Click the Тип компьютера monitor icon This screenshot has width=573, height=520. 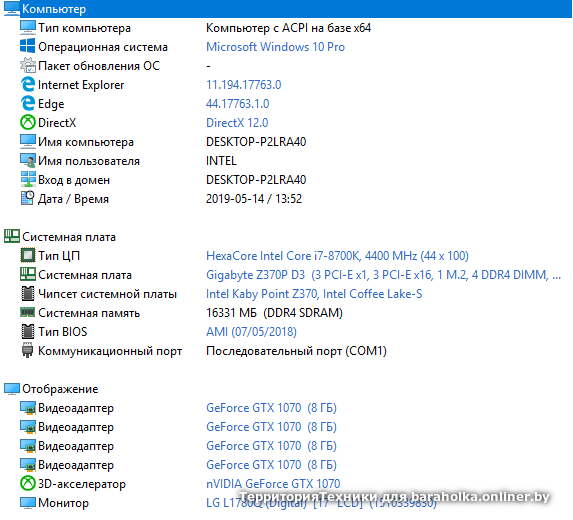[28, 28]
